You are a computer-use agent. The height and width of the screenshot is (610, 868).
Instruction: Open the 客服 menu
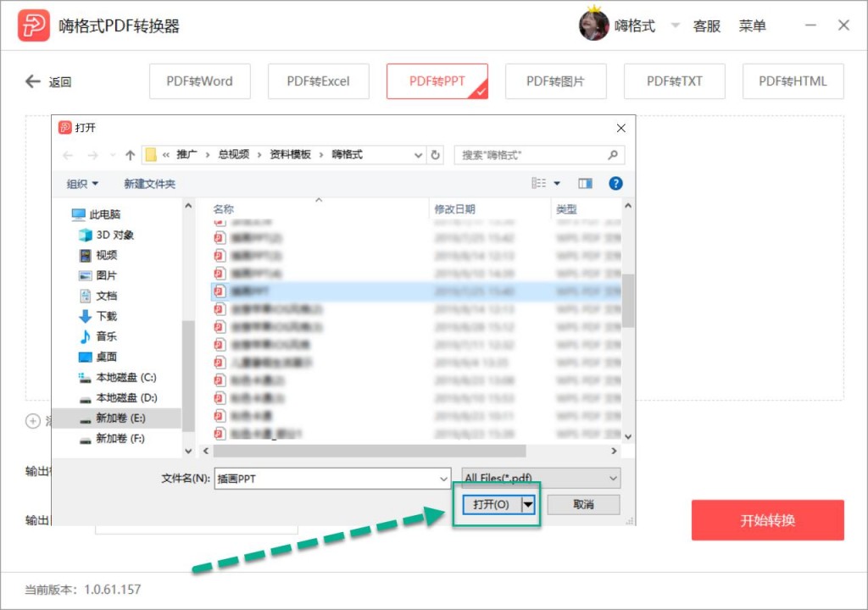click(x=706, y=25)
